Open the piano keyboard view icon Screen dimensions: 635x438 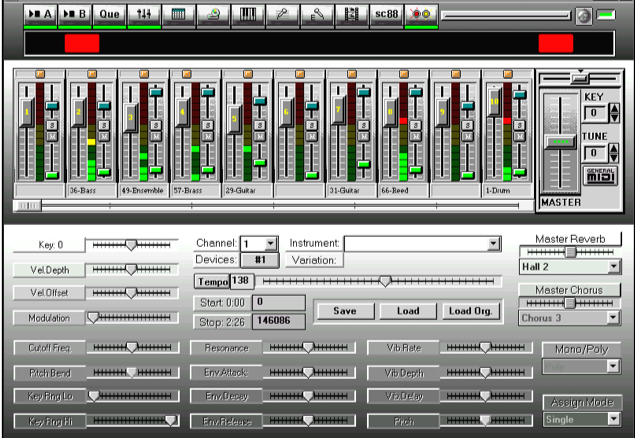248,15
